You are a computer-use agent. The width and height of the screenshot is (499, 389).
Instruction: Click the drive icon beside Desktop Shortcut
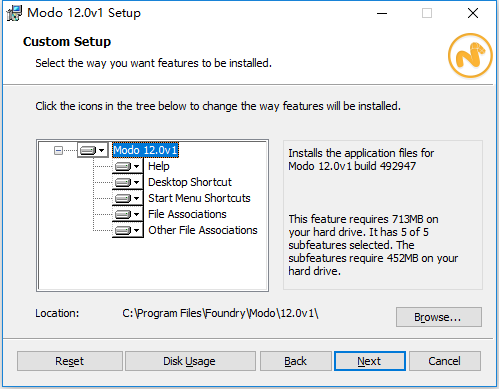click(x=128, y=182)
